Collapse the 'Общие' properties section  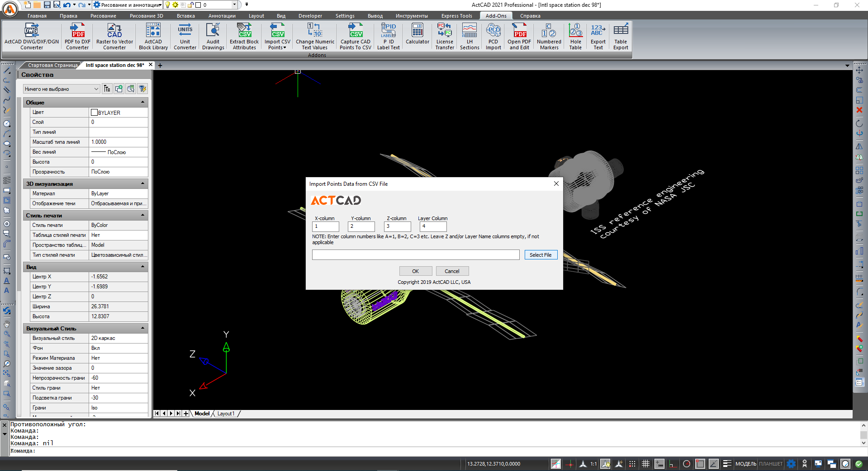(142, 103)
